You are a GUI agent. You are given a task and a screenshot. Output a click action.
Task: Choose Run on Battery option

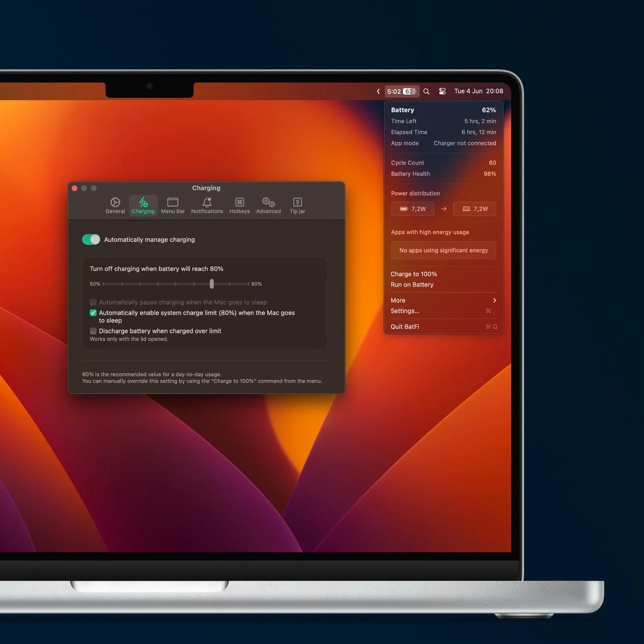(412, 285)
